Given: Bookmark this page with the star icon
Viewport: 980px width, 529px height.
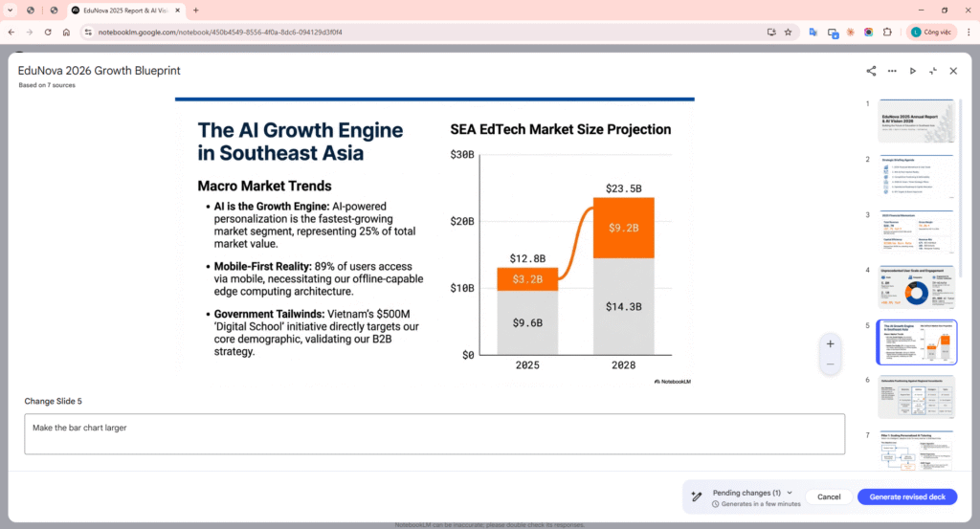Looking at the screenshot, I should 788,32.
